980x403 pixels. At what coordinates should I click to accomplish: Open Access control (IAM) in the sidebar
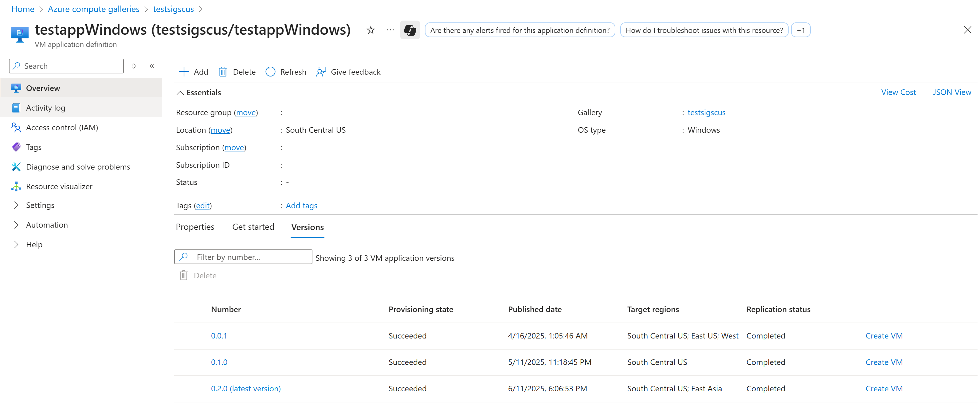pos(62,127)
